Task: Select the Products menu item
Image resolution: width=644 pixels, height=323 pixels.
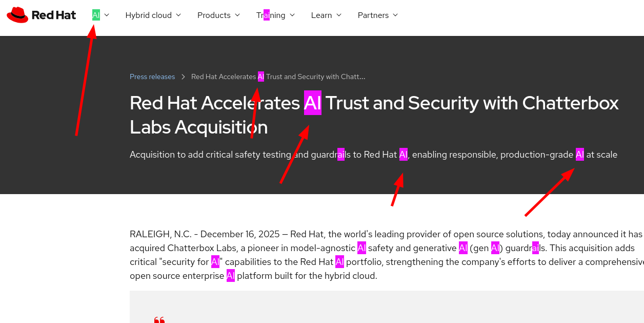Action: 214,15
